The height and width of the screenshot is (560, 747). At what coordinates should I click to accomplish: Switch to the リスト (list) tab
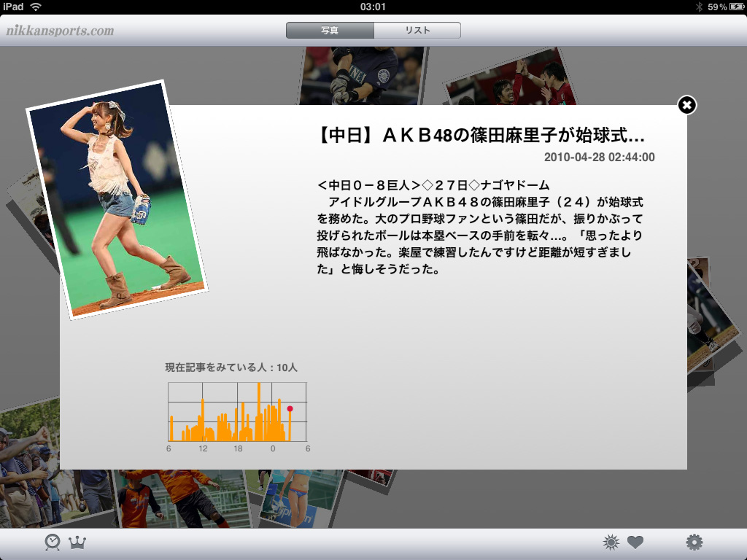[x=417, y=31]
